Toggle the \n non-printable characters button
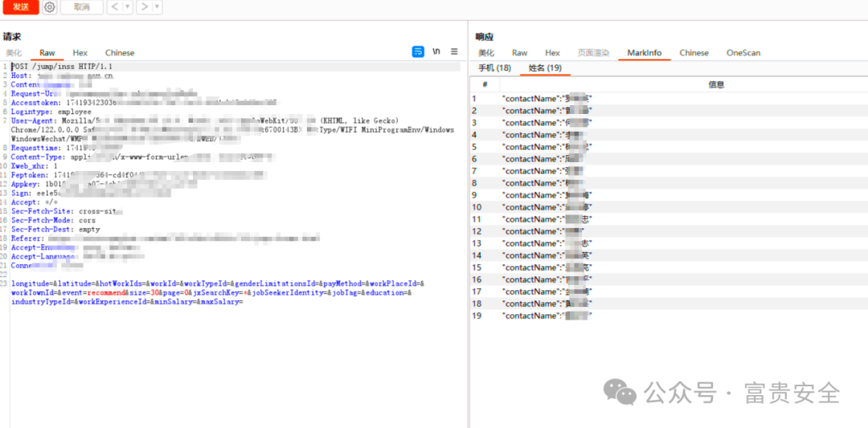Viewport: 868px width, 428px height. click(436, 51)
